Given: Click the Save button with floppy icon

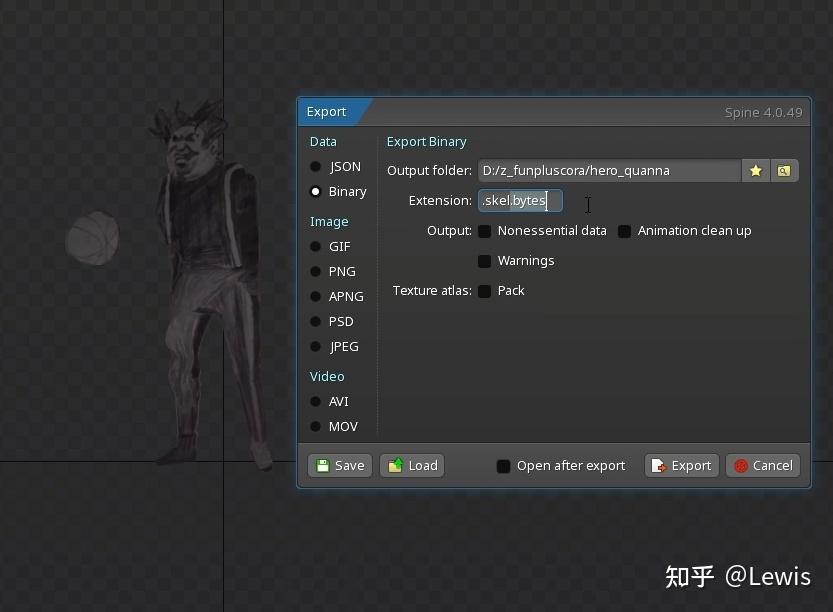Looking at the screenshot, I should pos(340,466).
